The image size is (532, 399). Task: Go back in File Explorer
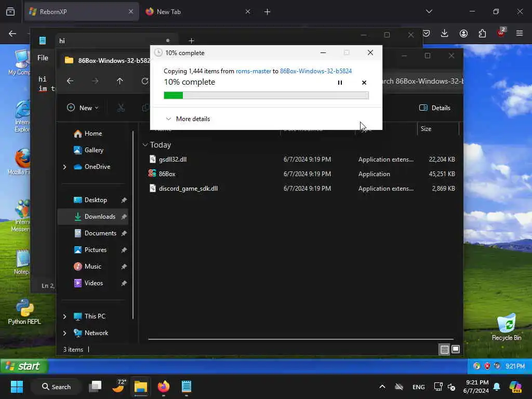[70, 81]
